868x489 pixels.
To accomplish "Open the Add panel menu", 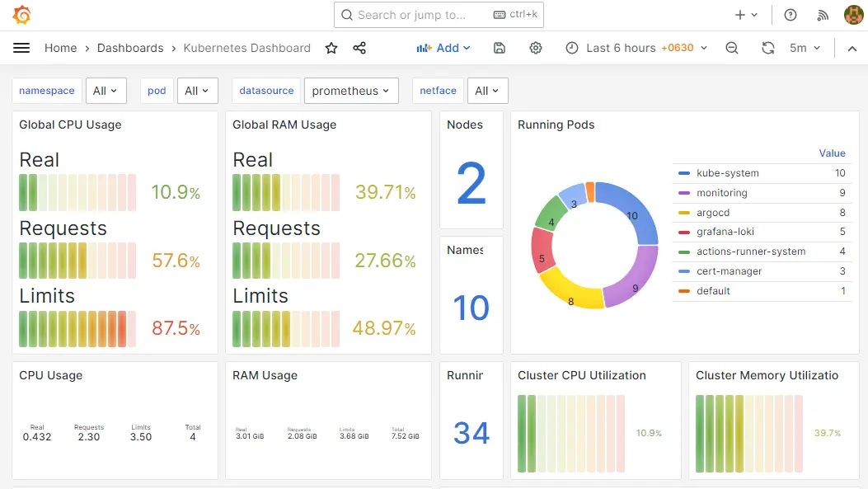I will [443, 49].
